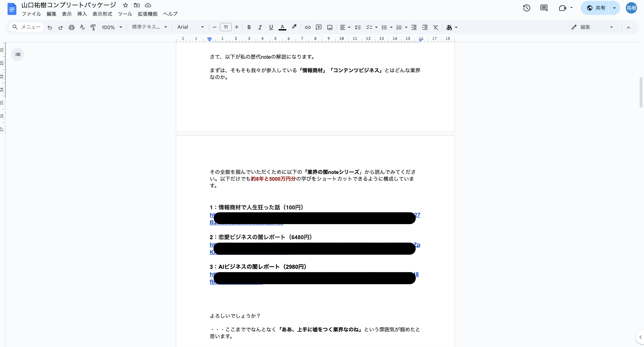Toggle italic formatting

click(x=260, y=27)
